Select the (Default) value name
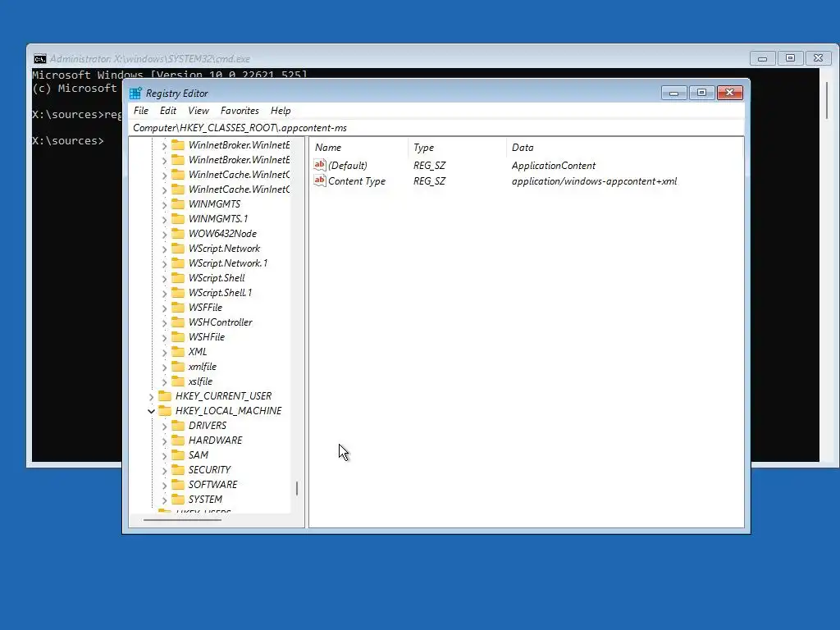 click(348, 166)
